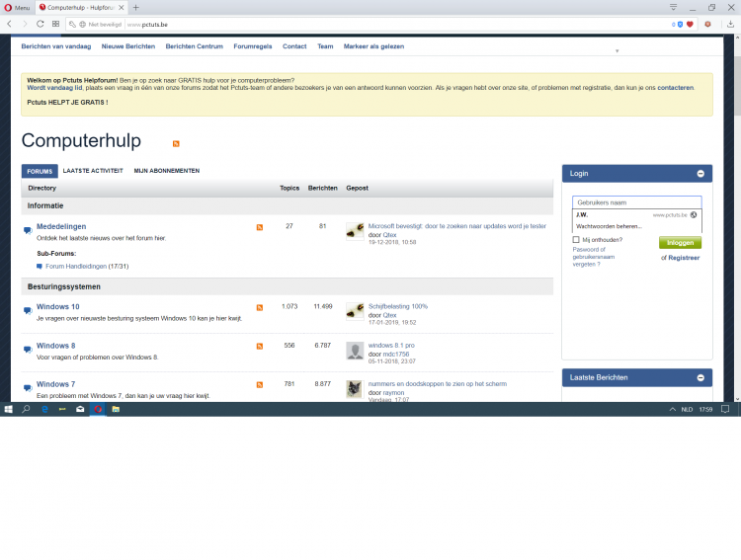Select J.W. saved login suggestion
Viewport: 741px width, 560px height.
636,215
